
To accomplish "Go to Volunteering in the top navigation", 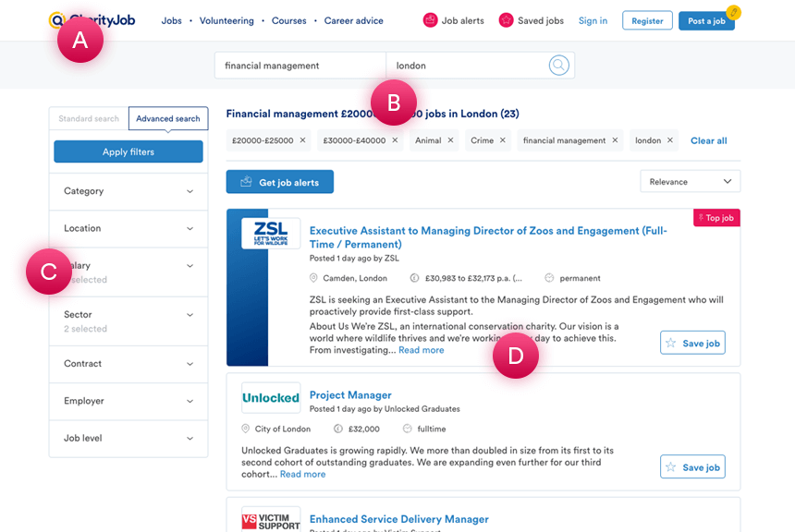I will tap(226, 20).
